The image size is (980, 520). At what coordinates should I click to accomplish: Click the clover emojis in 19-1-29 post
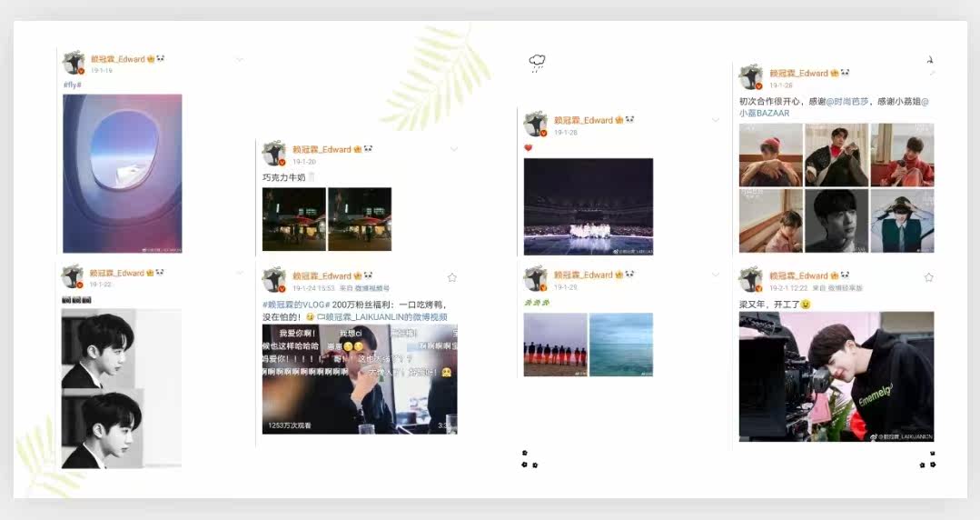click(536, 303)
